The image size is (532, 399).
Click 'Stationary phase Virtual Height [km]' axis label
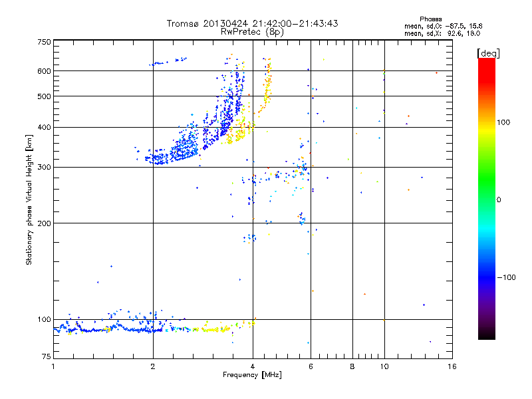[29, 199]
